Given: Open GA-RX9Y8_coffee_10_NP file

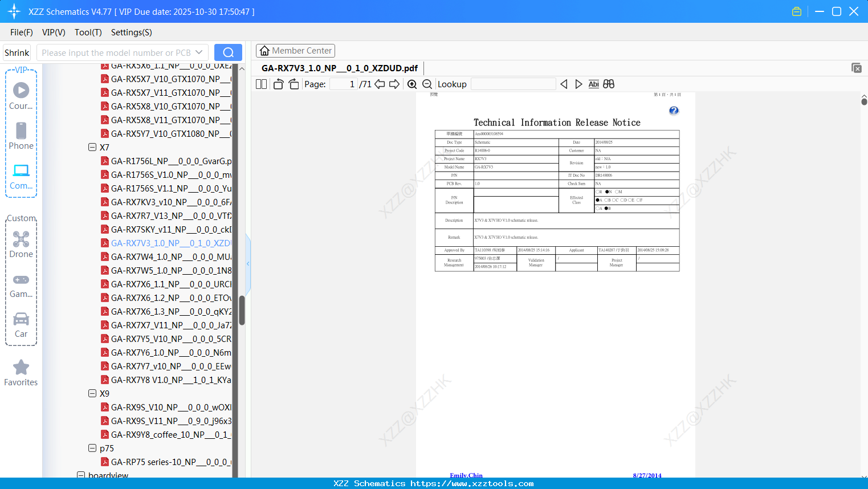Looking at the screenshot, I should (166, 434).
